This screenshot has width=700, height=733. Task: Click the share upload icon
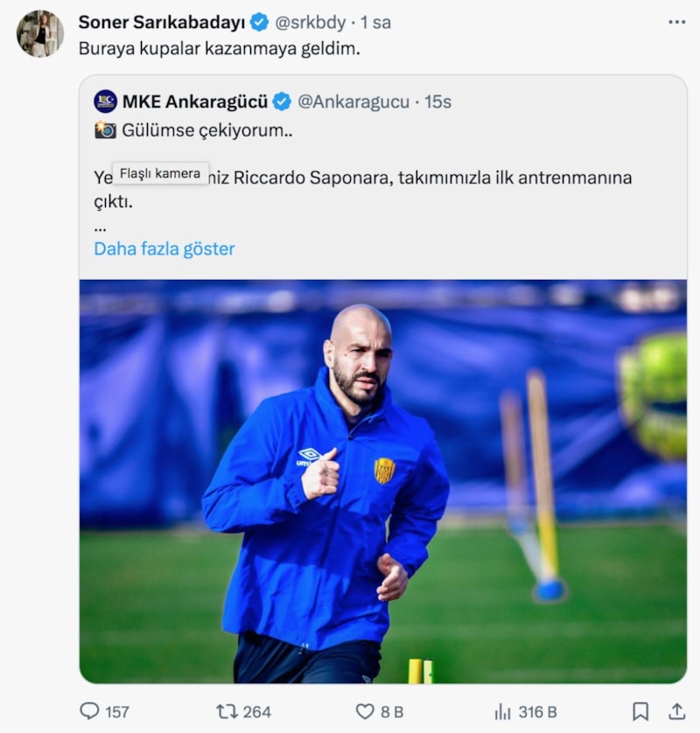[676, 711]
